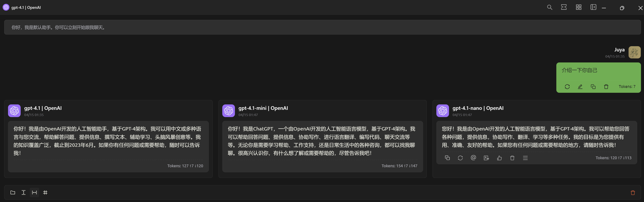Toggle the narrow-width expand arrows icon
644x202 pixels.
pyautogui.click(x=564, y=7)
